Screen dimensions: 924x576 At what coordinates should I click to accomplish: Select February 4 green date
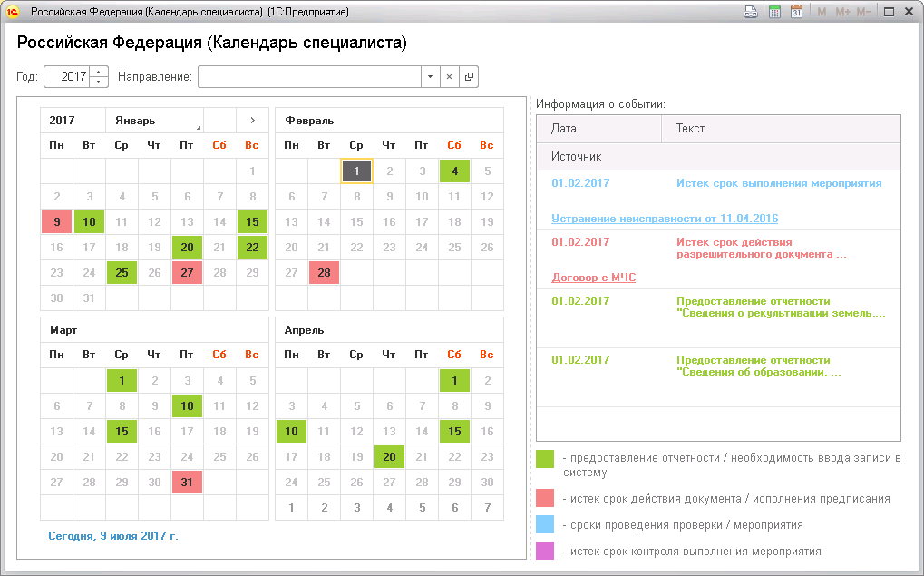[x=454, y=171]
